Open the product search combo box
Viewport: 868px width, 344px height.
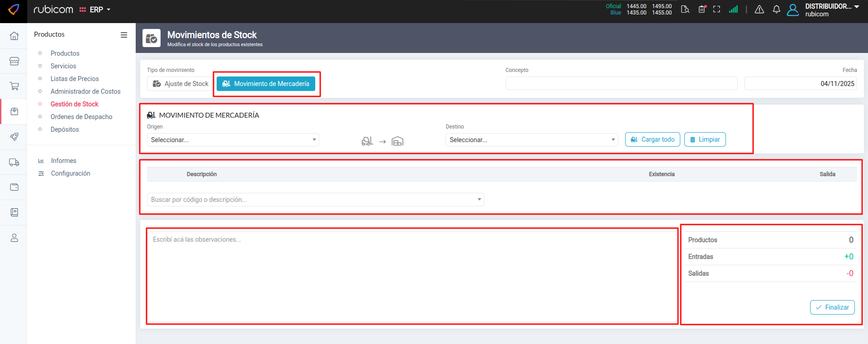click(315, 200)
